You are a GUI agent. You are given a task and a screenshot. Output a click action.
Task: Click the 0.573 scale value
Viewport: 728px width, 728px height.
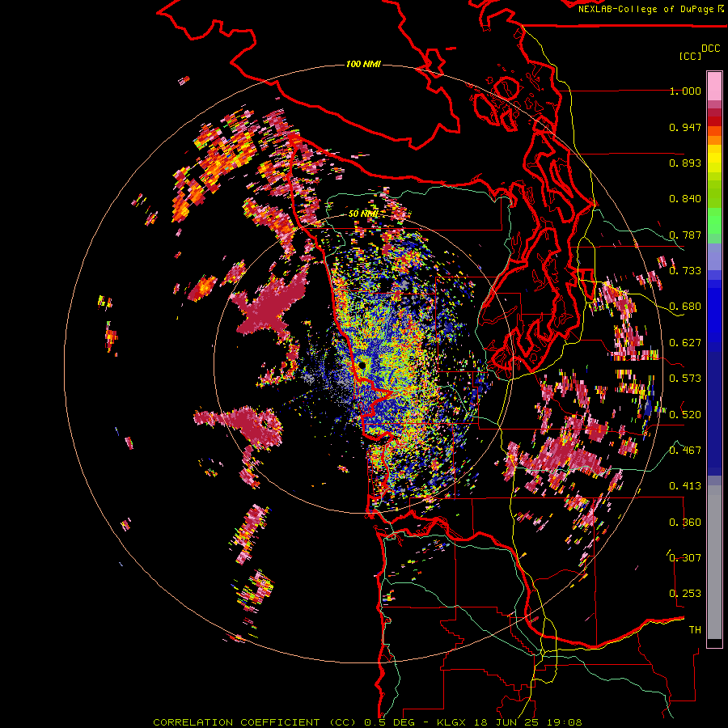tap(685, 379)
